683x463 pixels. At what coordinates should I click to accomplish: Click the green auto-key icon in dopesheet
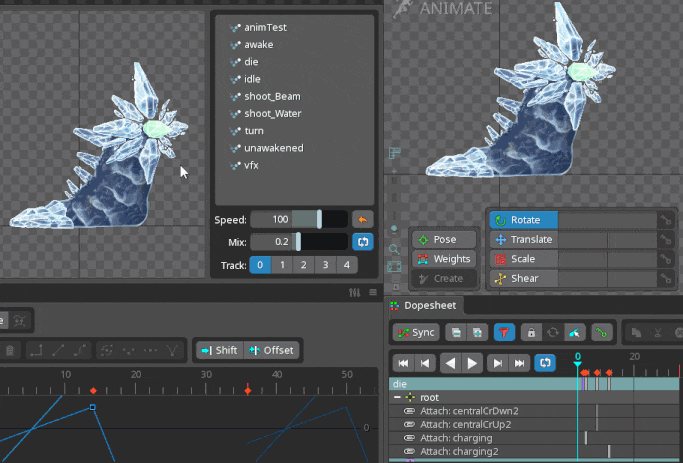pos(601,332)
